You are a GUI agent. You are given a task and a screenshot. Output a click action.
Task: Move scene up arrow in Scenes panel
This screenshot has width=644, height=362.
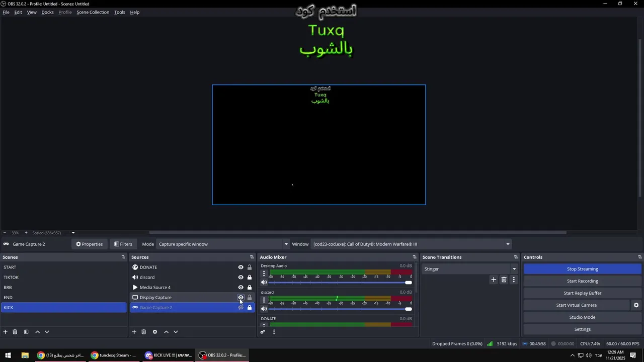(37, 332)
